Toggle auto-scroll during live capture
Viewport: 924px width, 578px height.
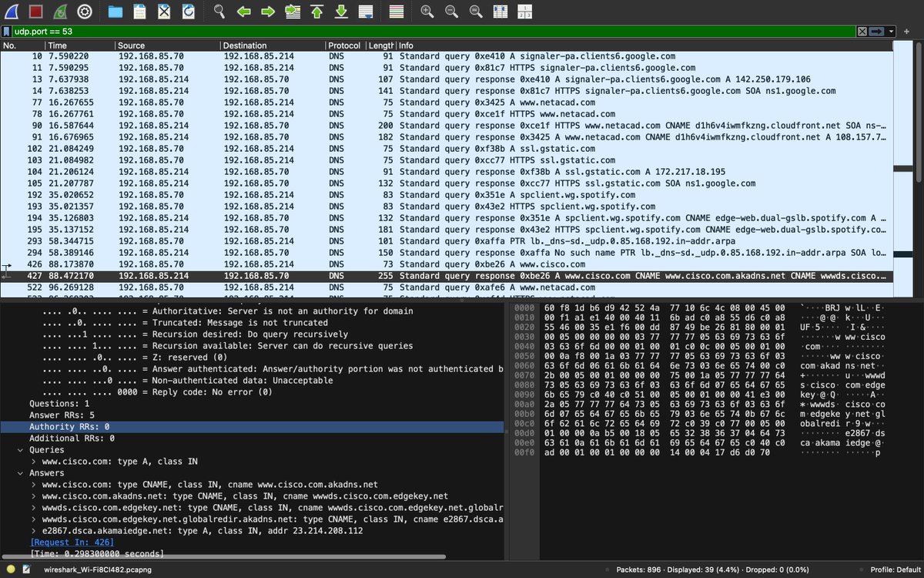[x=364, y=11]
